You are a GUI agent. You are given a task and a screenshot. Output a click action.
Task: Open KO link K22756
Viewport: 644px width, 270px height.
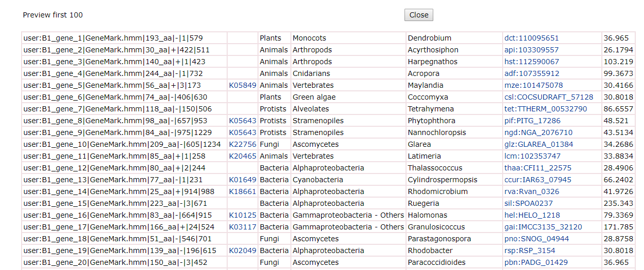pyautogui.click(x=243, y=144)
